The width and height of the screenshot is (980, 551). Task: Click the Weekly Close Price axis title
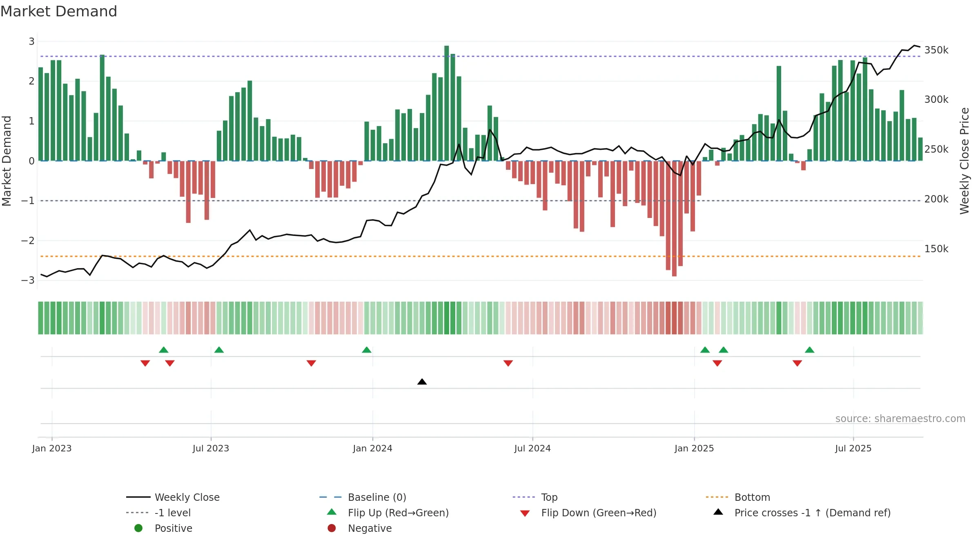pos(964,161)
